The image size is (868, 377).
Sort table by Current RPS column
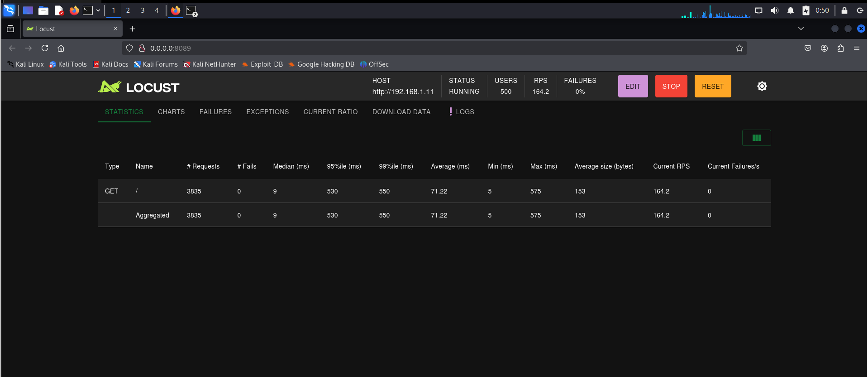672,166
